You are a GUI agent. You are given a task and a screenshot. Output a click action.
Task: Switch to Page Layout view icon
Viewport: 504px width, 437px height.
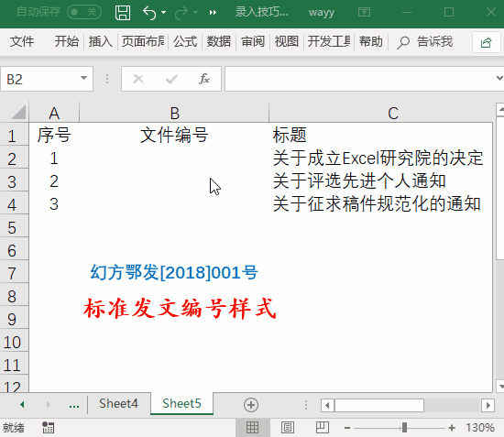[288, 428]
